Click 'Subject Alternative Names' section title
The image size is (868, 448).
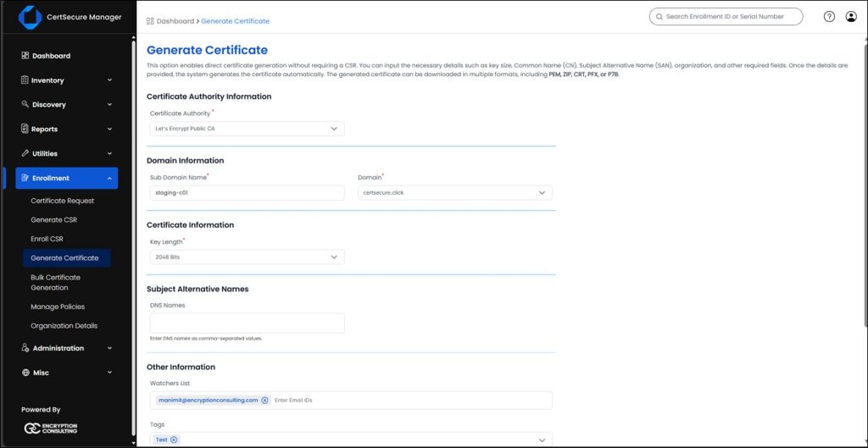198,289
